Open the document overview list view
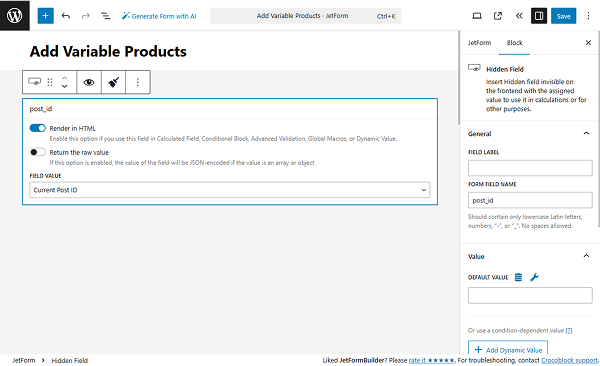This screenshot has height=366, width=600. pos(105,16)
